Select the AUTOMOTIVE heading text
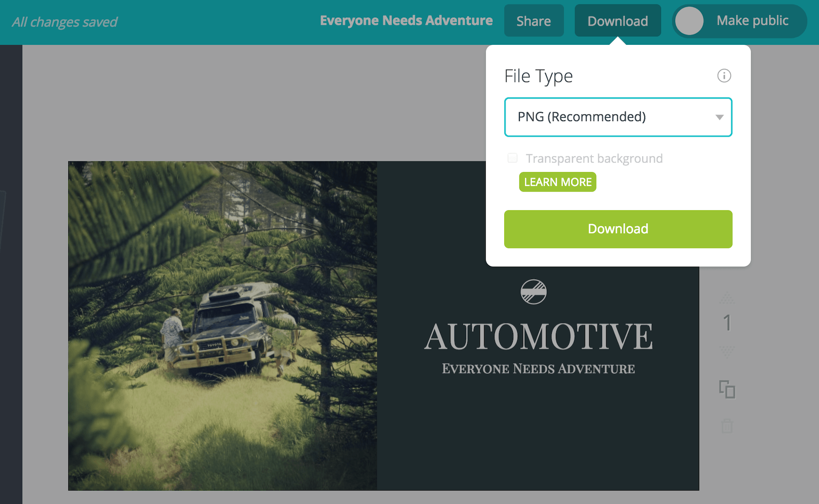 tap(538, 337)
